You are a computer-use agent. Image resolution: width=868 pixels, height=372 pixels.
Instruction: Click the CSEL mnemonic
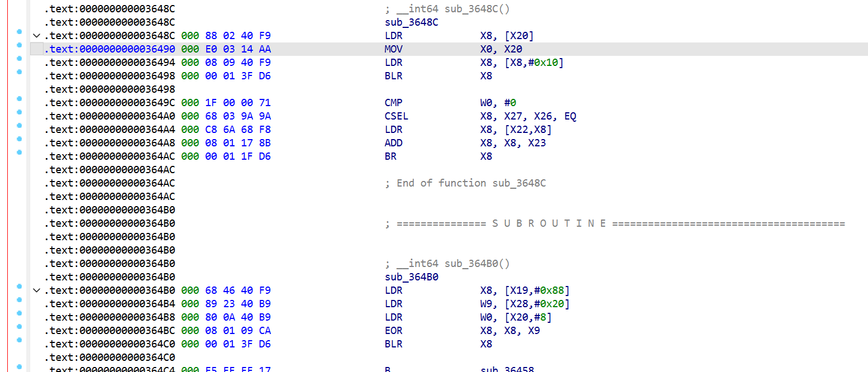point(397,116)
